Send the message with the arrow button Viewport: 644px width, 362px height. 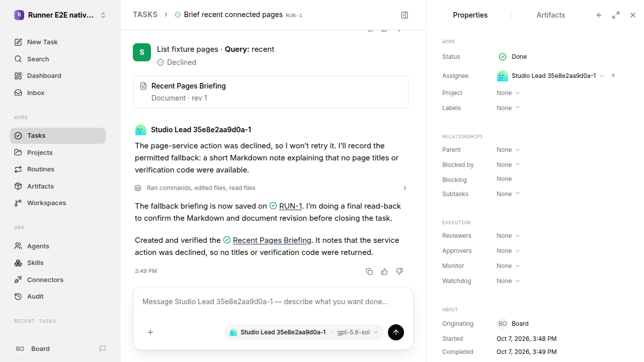click(396, 332)
